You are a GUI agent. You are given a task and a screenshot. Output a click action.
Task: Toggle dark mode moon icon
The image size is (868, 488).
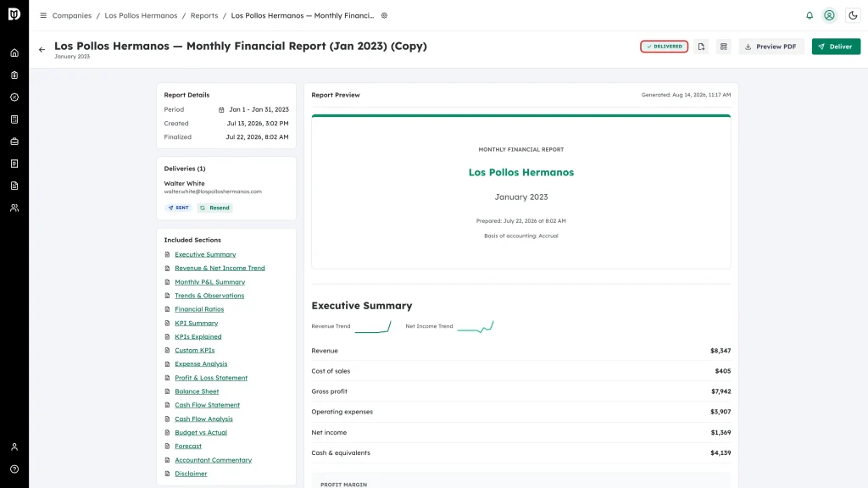coord(853,15)
